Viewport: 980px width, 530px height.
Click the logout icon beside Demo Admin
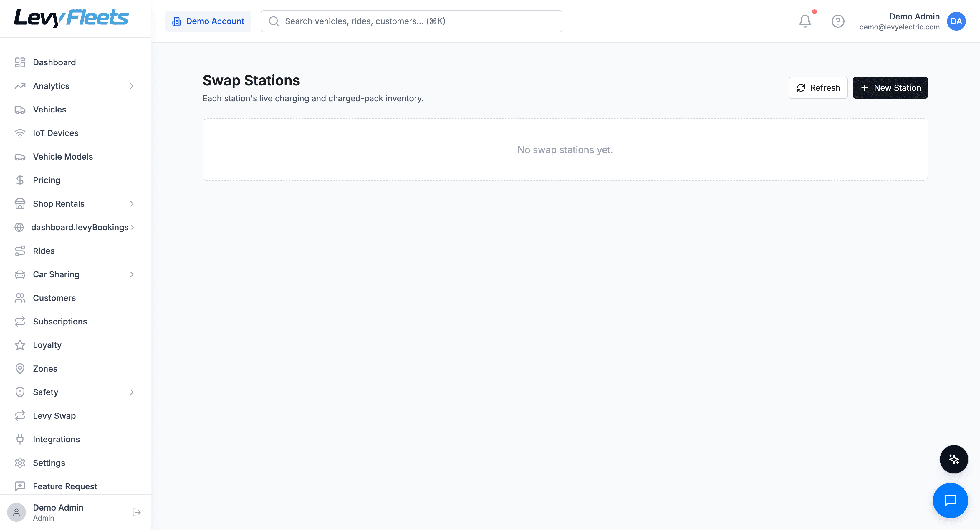coord(137,513)
